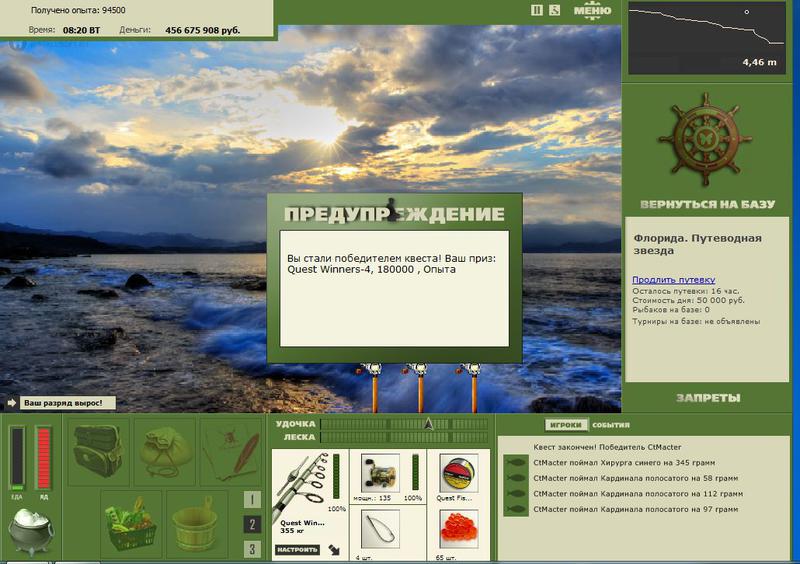Click the Осталось путевки: 16 час. line
This screenshot has width=800, height=564.
click(x=686, y=291)
